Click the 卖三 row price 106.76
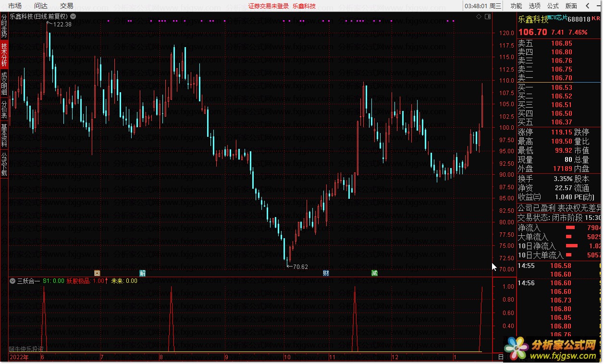The width and height of the screenshot is (604, 364). (x=561, y=61)
